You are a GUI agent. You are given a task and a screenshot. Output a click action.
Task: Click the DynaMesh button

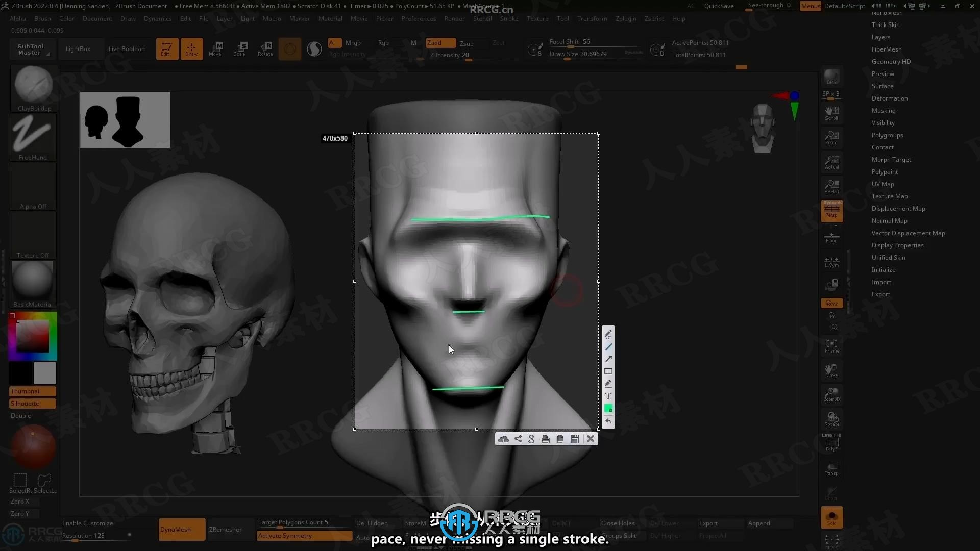(x=182, y=530)
